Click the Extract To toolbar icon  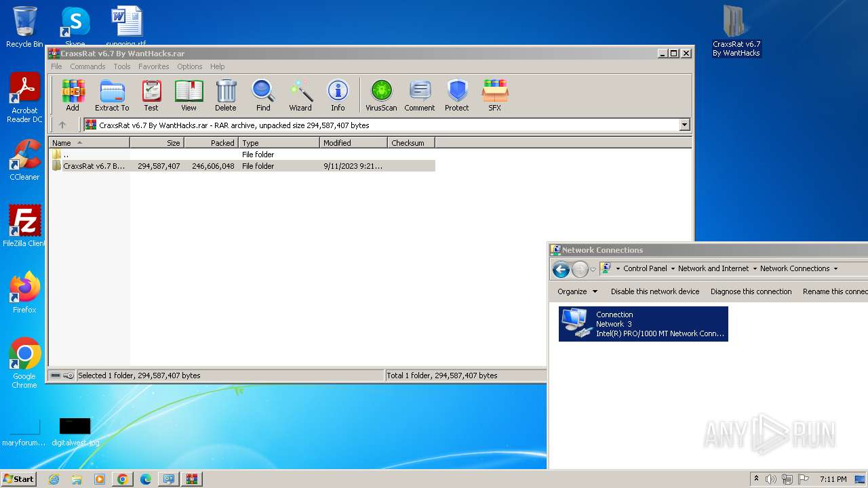pos(112,95)
